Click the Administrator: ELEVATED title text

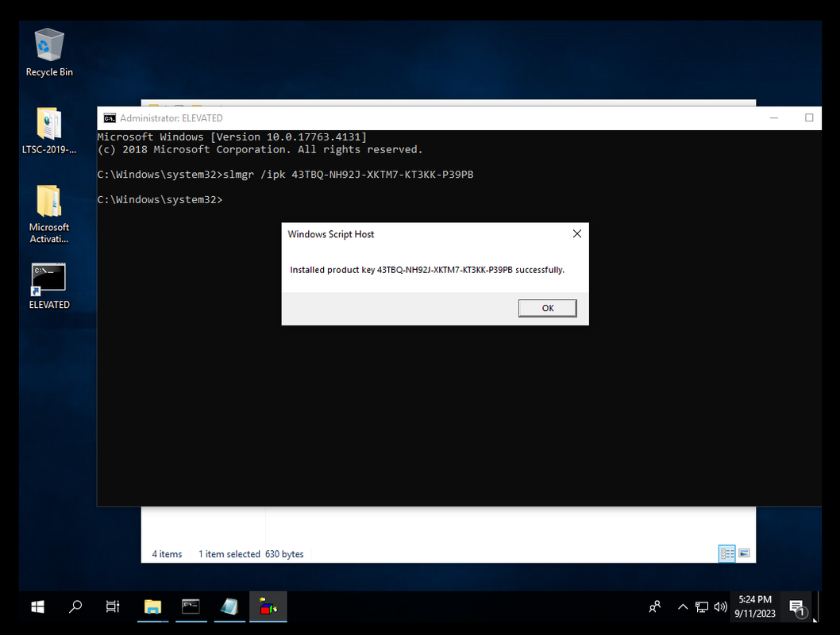point(171,118)
